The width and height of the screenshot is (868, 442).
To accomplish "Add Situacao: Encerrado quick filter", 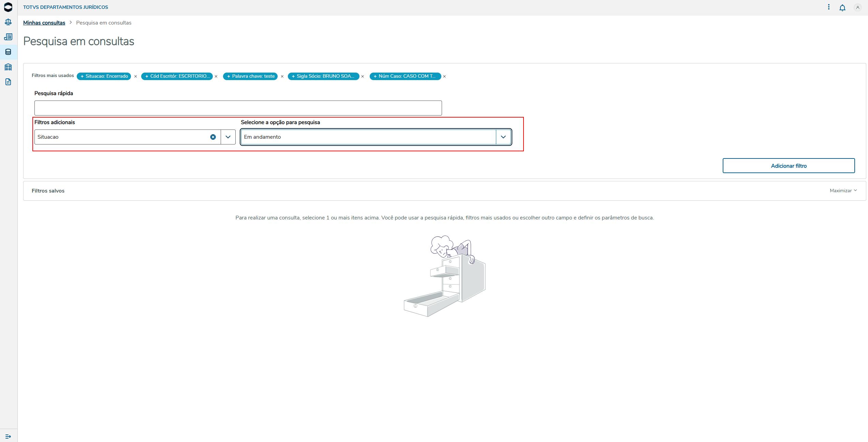I will tap(104, 76).
